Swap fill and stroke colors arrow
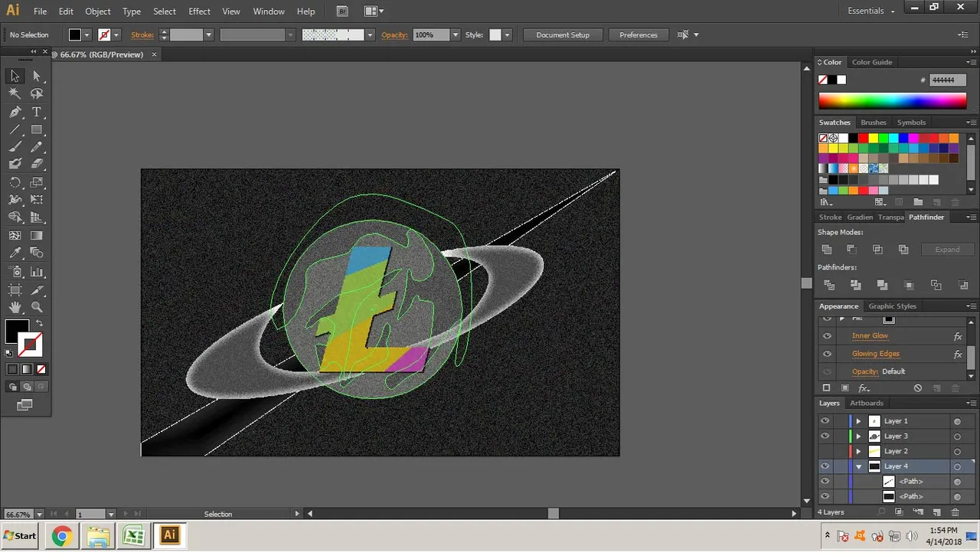The width and height of the screenshot is (980, 559). [39, 323]
